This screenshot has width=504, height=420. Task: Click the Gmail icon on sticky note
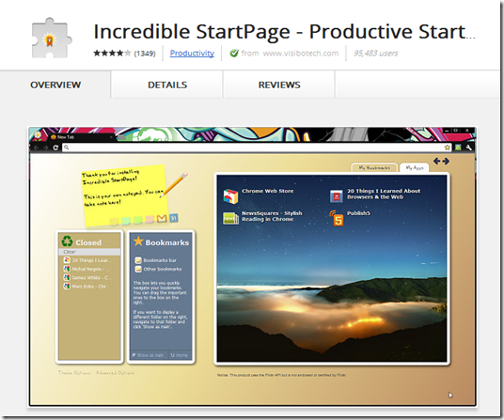coord(162,219)
